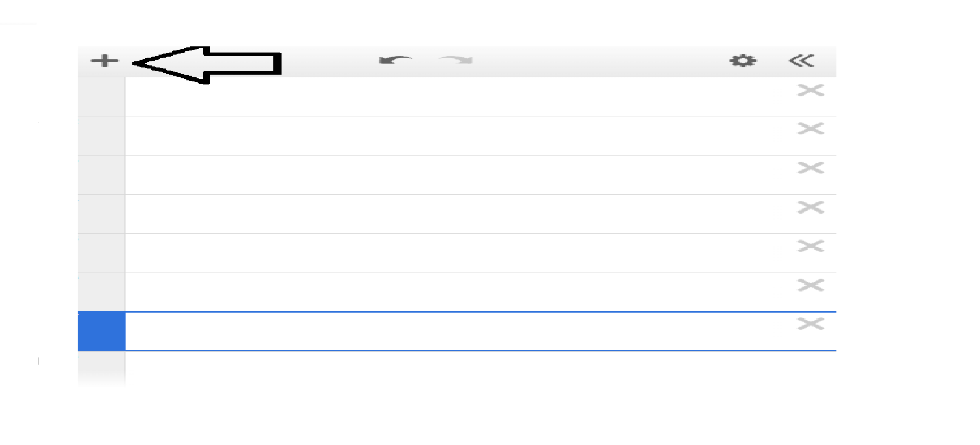The width and height of the screenshot is (980, 445).
Task: Delete the second expression row
Action: (x=811, y=128)
